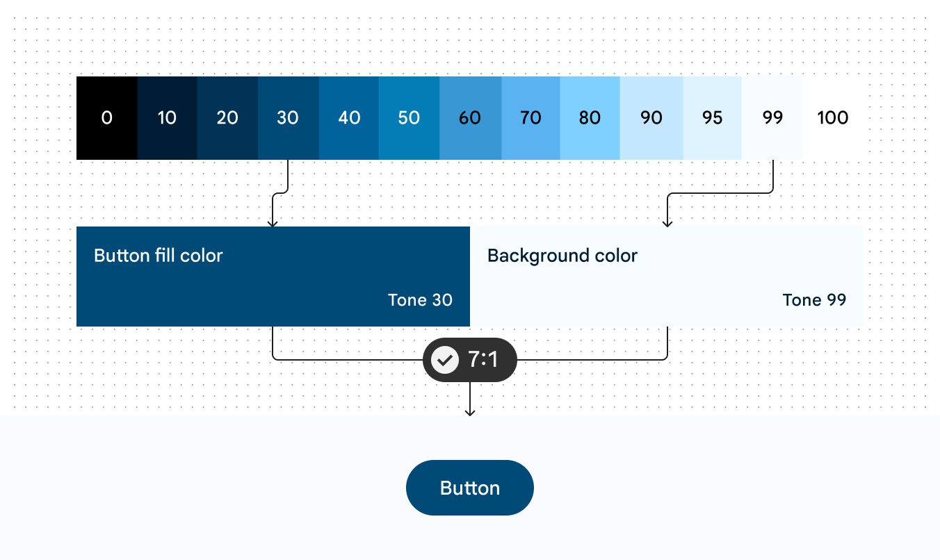The height and width of the screenshot is (560, 940).
Task: Select the tone 0 black swatch
Action: click(106, 118)
